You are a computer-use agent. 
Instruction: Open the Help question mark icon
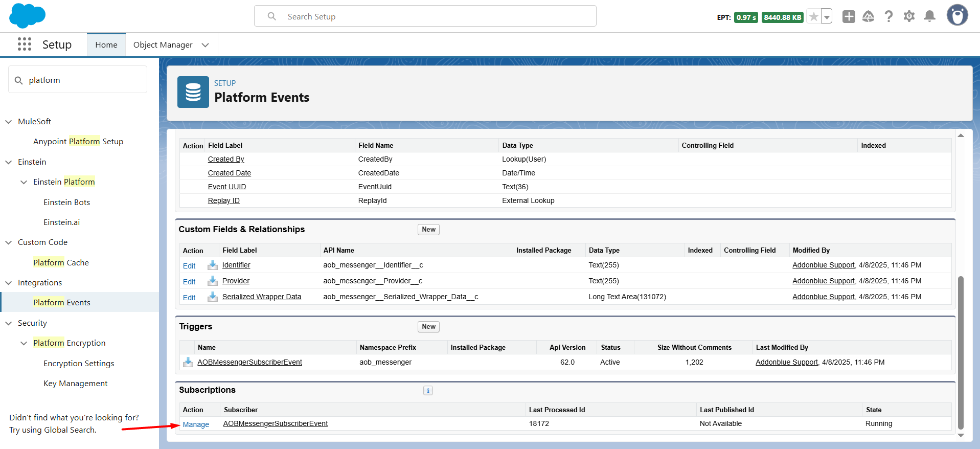coord(889,16)
